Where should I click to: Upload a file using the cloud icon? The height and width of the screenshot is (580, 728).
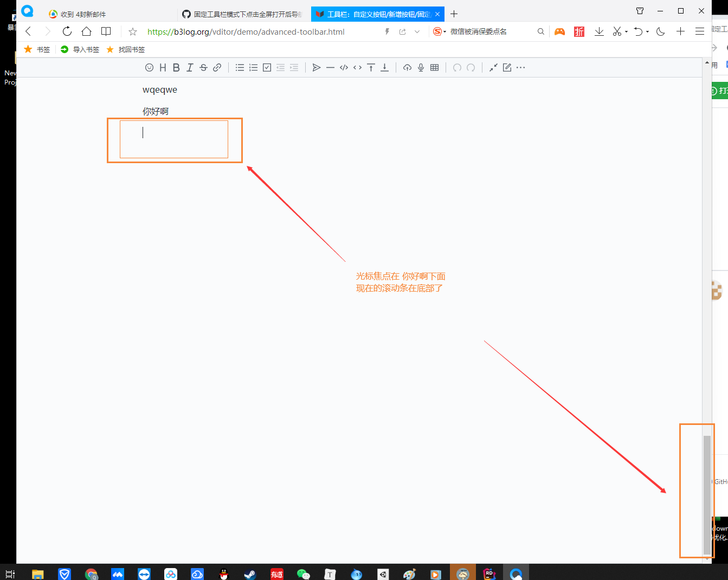tap(407, 67)
